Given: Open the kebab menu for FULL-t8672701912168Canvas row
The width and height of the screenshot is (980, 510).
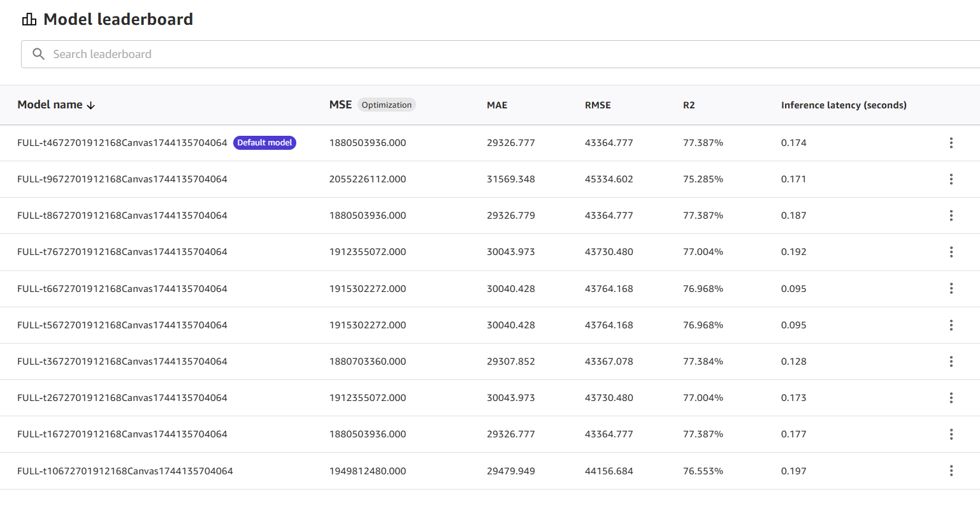Looking at the screenshot, I should click(x=951, y=215).
